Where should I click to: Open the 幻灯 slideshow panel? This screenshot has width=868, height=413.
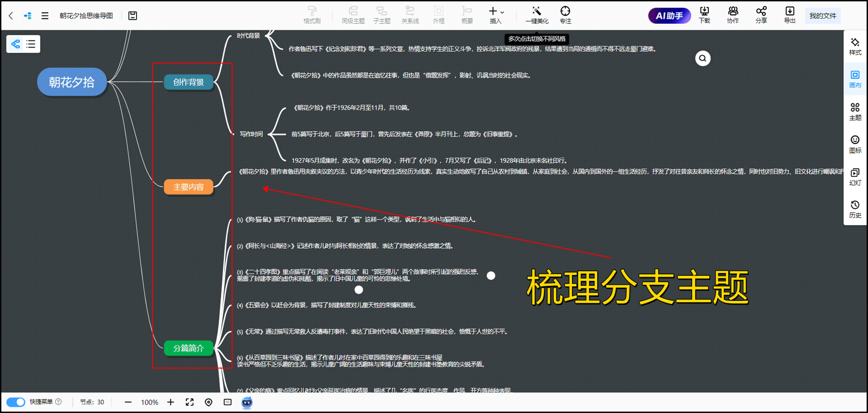point(855,177)
